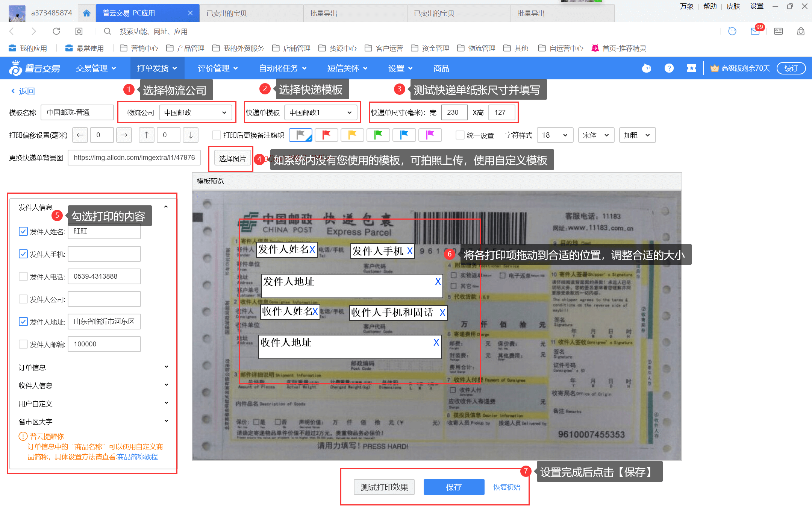This screenshot has height=519, width=812.
Task: Uncheck the 发件人姓名 checkbox
Action: [x=23, y=231]
